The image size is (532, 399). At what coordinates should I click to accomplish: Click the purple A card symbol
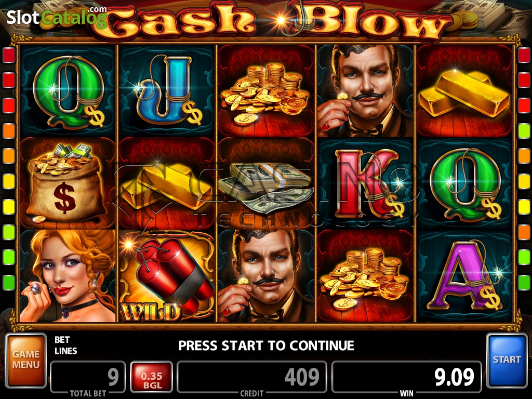(464, 276)
